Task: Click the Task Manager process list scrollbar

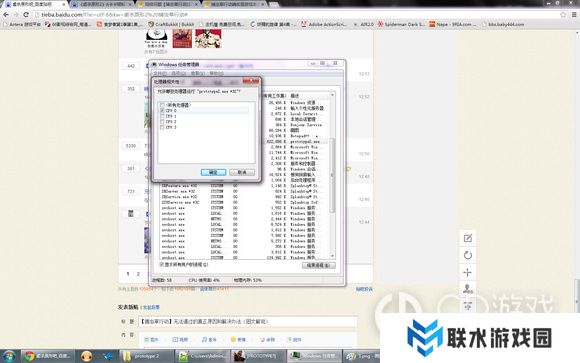Action: 332,176
